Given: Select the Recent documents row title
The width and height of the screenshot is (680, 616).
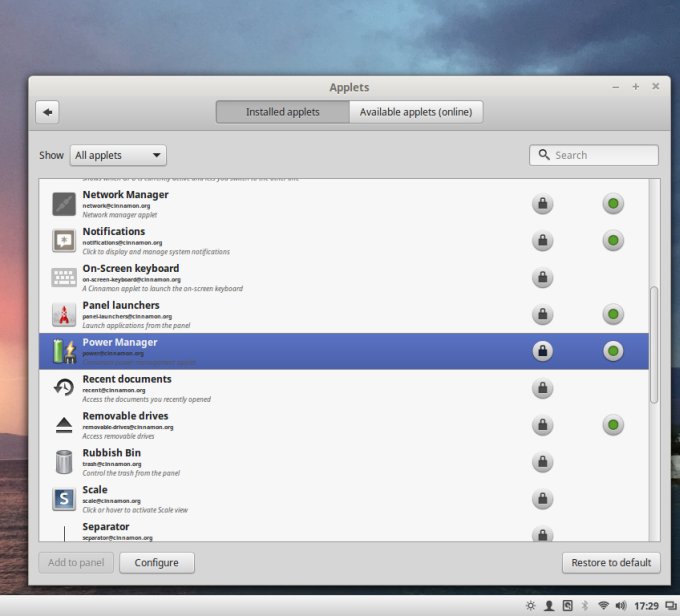Looking at the screenshot, I should pyautogui.click(x=127, y=379).
